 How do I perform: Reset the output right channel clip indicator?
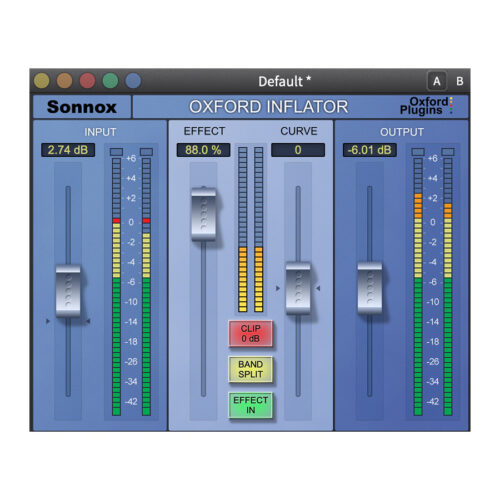[448, 152]
